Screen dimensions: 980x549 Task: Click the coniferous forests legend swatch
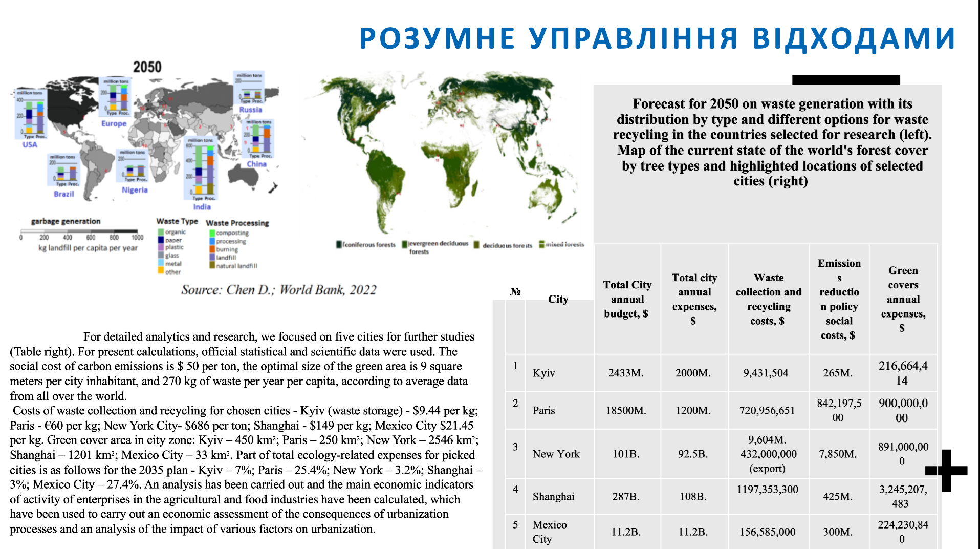339,244
